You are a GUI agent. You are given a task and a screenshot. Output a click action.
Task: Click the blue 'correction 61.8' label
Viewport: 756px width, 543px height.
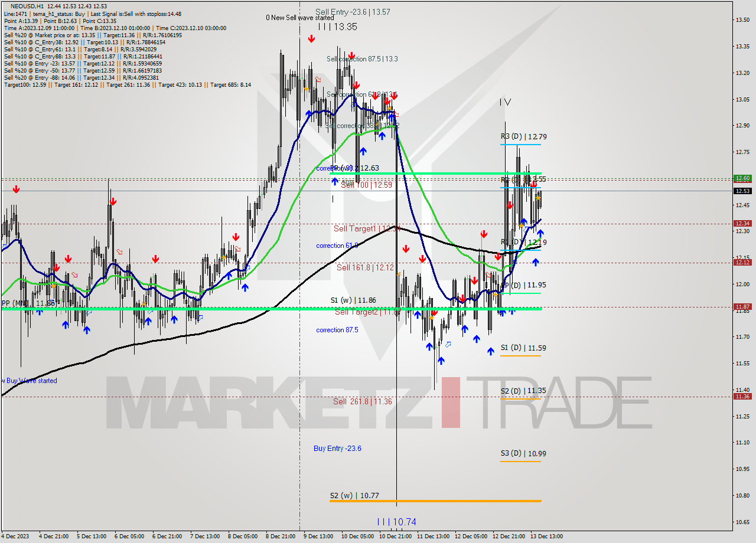click(x=337, y=246)
